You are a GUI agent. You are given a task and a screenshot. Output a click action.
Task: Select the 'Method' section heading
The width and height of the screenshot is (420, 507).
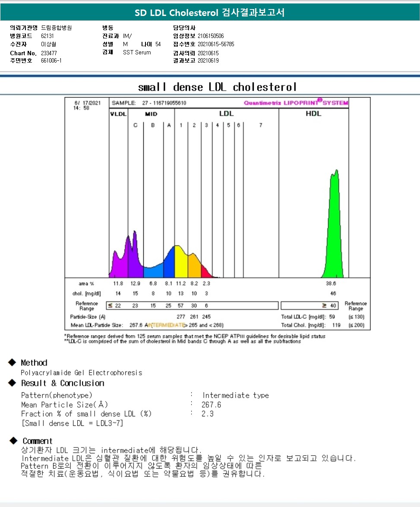tap(34, 363)
